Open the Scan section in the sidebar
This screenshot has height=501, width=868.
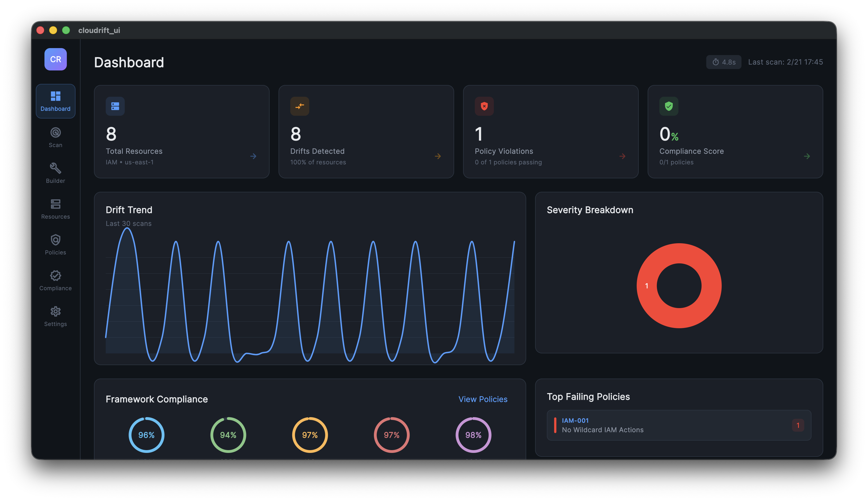point(55,137)
